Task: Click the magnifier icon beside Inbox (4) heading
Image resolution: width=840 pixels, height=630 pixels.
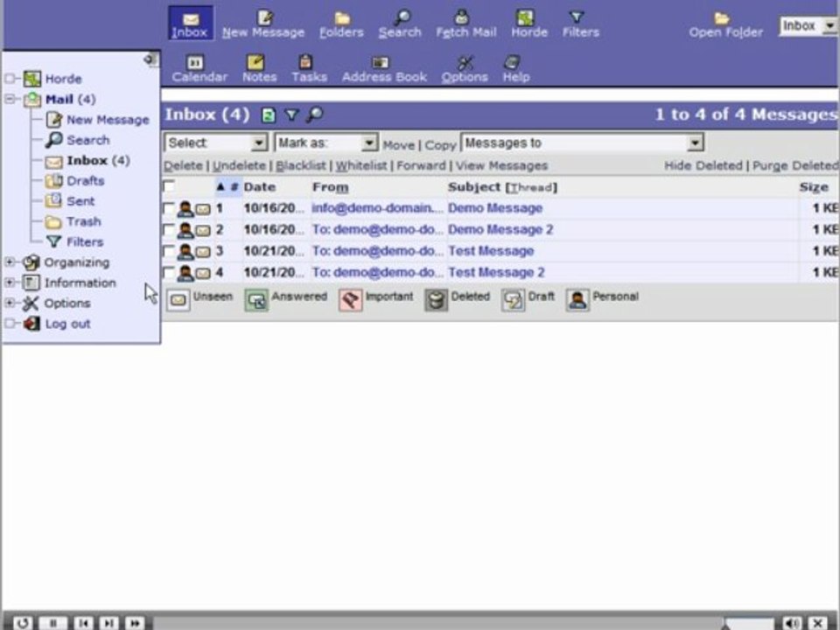Action: click(x=314, y=114)
